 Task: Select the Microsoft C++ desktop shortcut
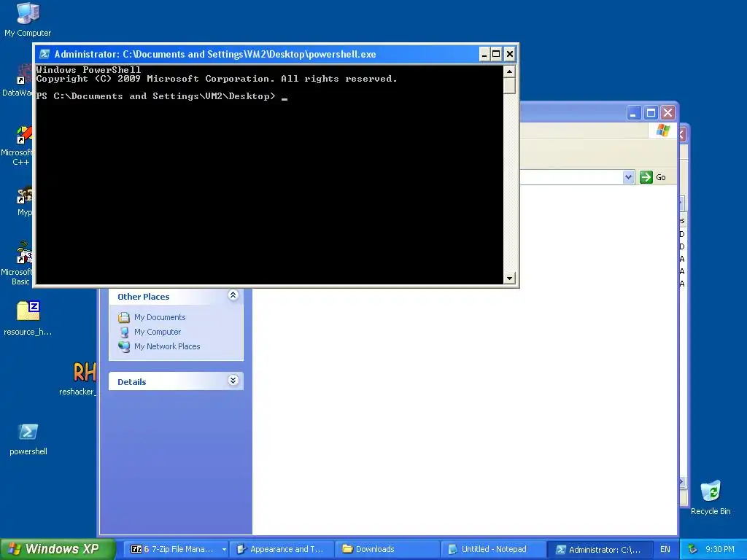click(19, 145)
